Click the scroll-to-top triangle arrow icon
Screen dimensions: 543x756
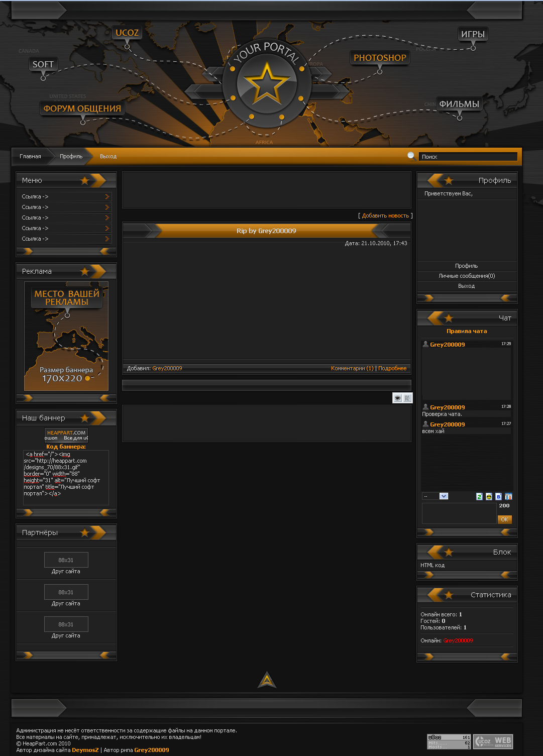click(267, 680)
